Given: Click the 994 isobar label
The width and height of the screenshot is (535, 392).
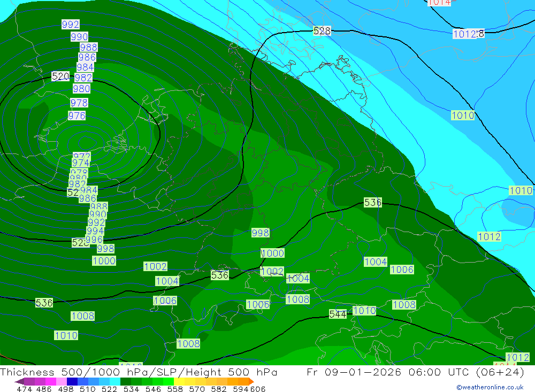Looking at the screenshot, I should (95, 231).
